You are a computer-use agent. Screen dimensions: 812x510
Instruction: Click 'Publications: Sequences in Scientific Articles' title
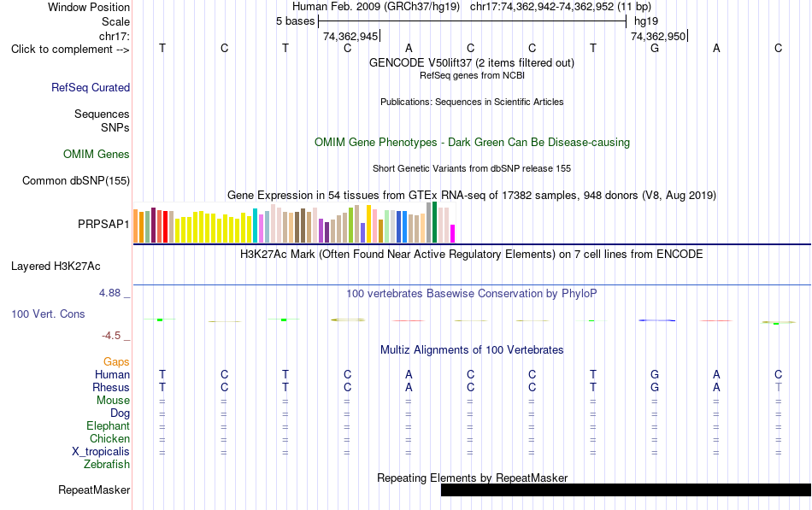(472, 102)
